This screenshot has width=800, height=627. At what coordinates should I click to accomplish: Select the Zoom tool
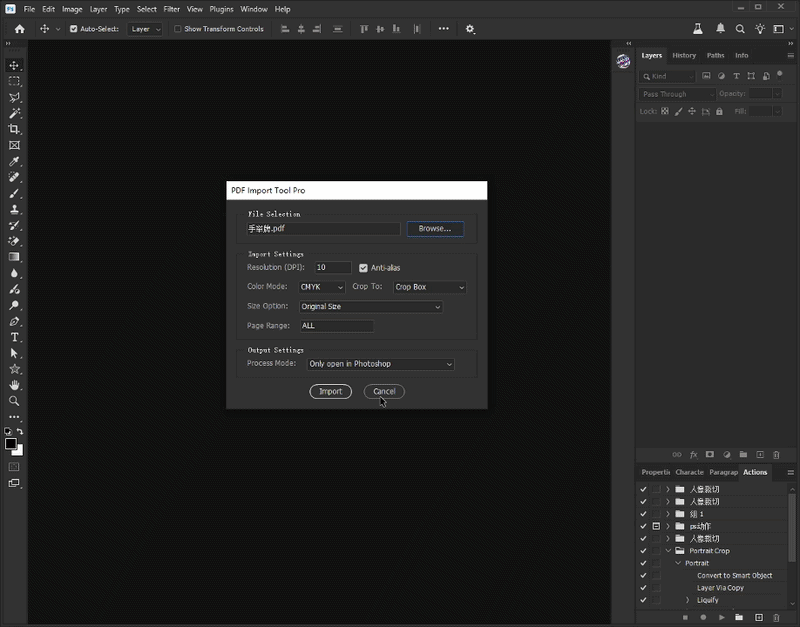click(x=14, y=401)
